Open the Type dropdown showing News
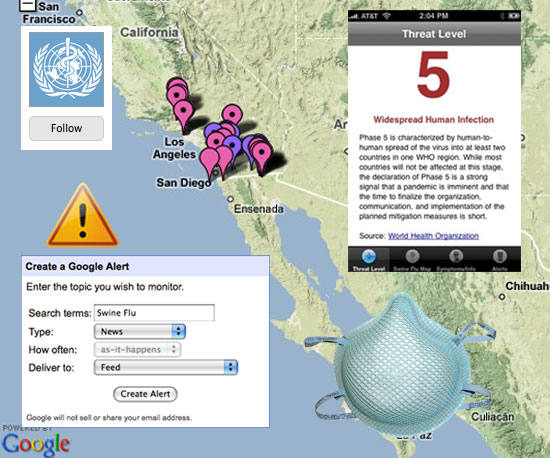 click(140, 331)
